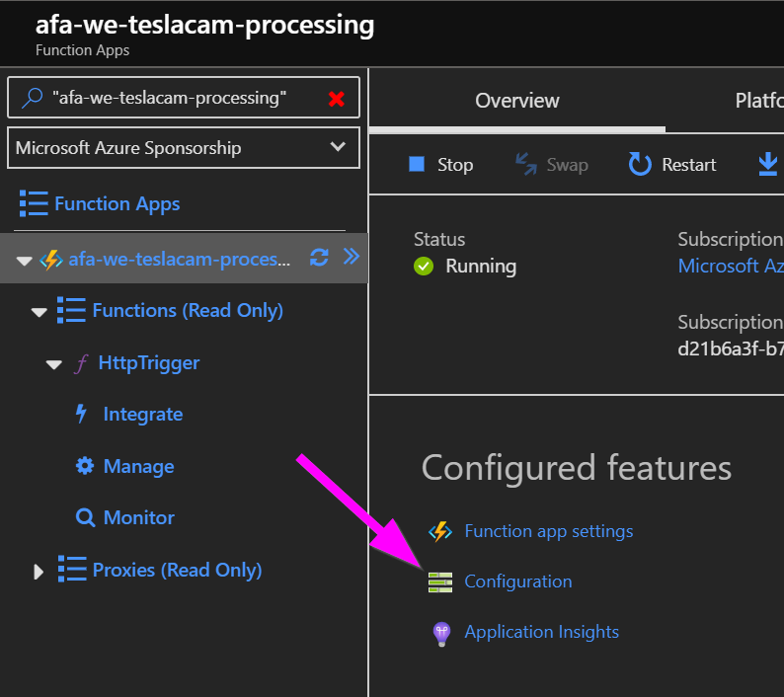The image size is (784, 697).
Task: Click the double chevron expand icon
Action: 352,257
